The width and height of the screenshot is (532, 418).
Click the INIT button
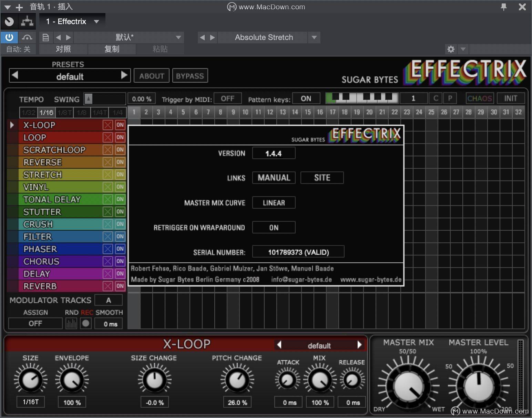tap(511, 98)
